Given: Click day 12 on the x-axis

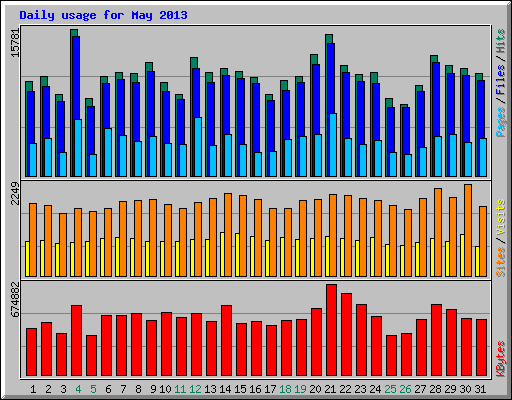Looking at the screenshot, I should point(195,389).
